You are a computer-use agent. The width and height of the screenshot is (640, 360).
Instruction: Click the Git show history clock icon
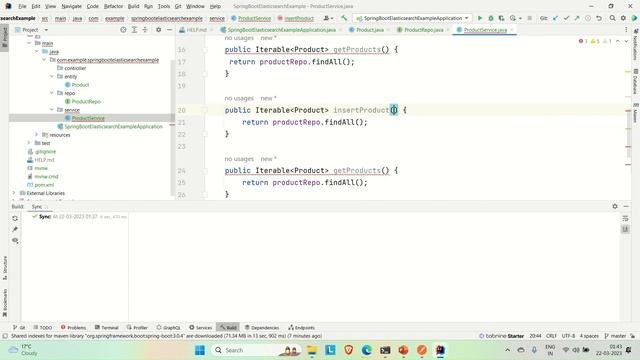(588, 18)
